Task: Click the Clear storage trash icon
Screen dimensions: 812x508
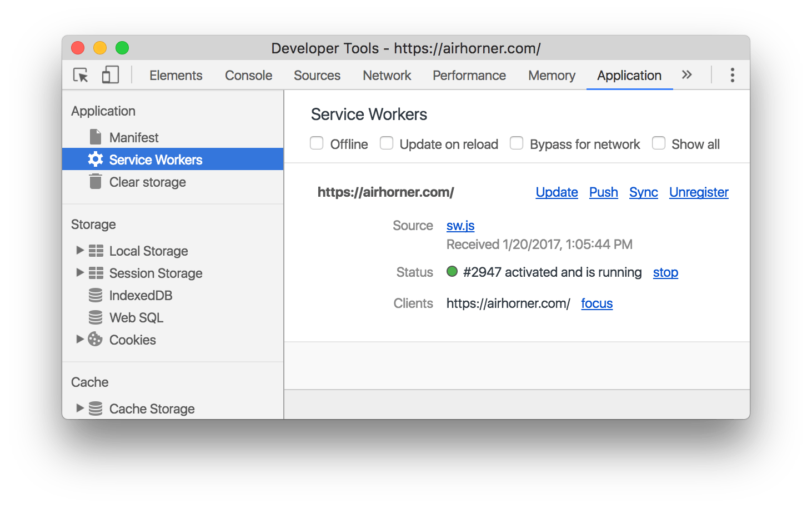Action: [x=95, y=182]
